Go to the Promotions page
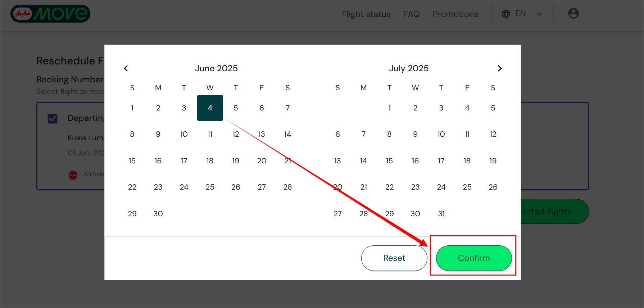Image resolution: width=644 pixels, height=308 pixels. (x=455, y=14)
